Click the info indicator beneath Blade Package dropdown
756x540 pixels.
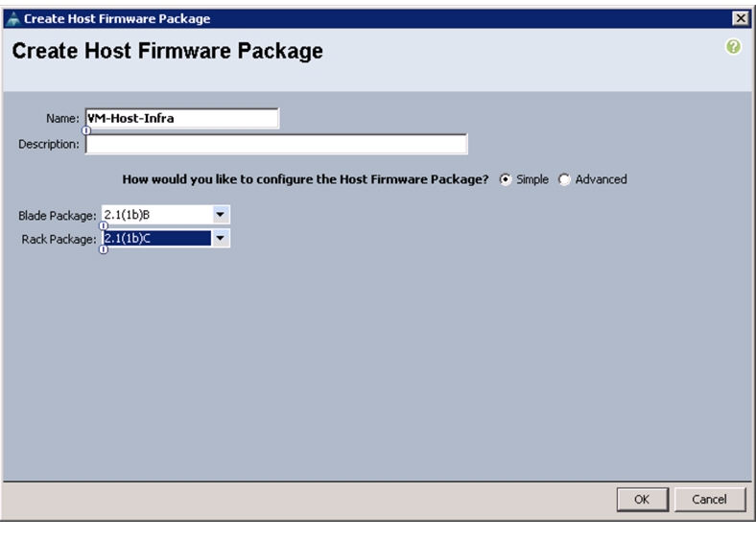coord(104,225)
